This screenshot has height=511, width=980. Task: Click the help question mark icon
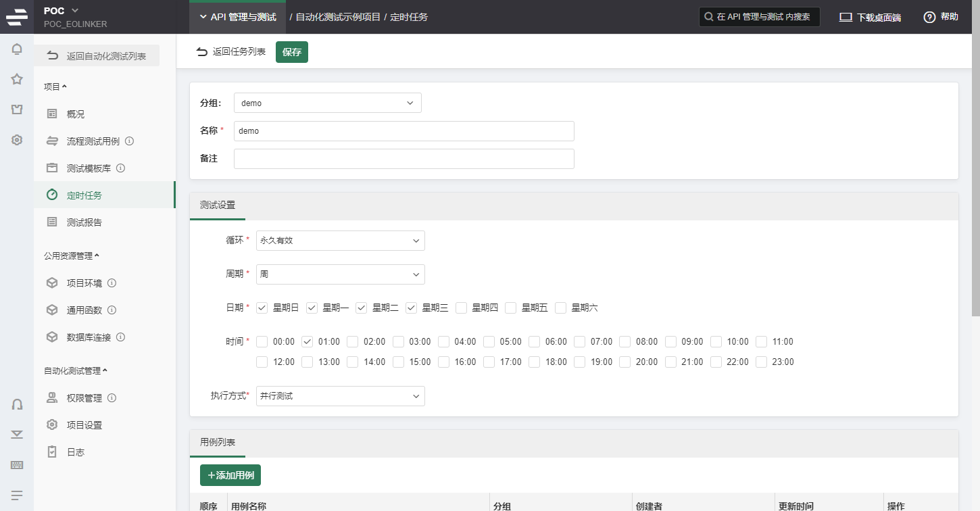(x=930, y=17)
